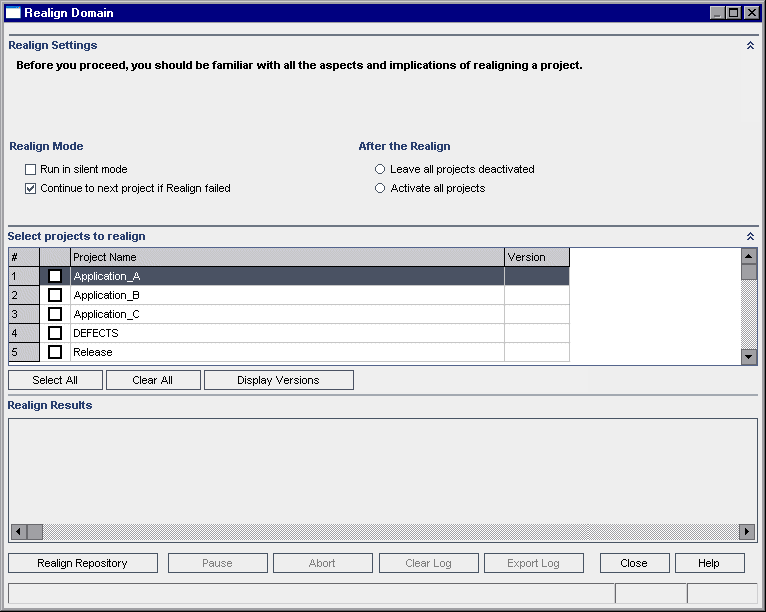
Task: Tick the checkbox for Release project
Action: [x=55, y=352]
